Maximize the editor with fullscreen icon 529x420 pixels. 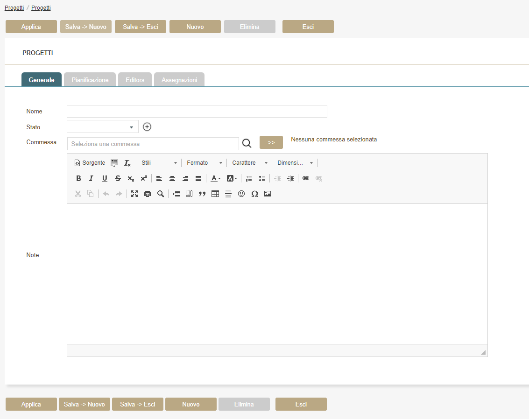click(x=134, y=194)
